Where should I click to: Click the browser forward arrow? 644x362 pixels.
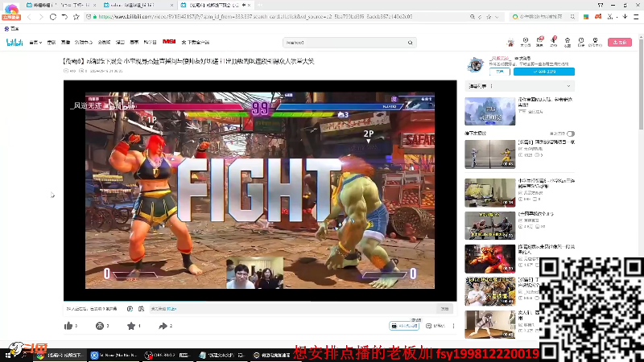[41, 17]
